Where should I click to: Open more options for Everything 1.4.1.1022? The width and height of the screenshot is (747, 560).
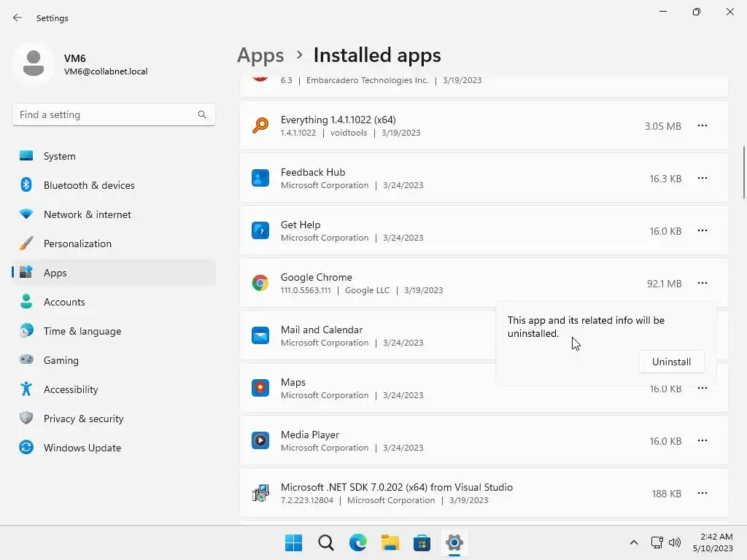coord(702,125)
